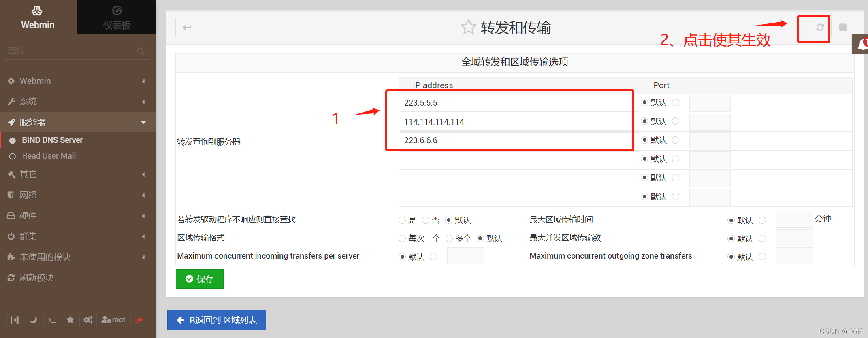868x338 pixels.
Task: Click port input field for 223.5.5.5
Action: pyautogui.click(x=710, y=103)
